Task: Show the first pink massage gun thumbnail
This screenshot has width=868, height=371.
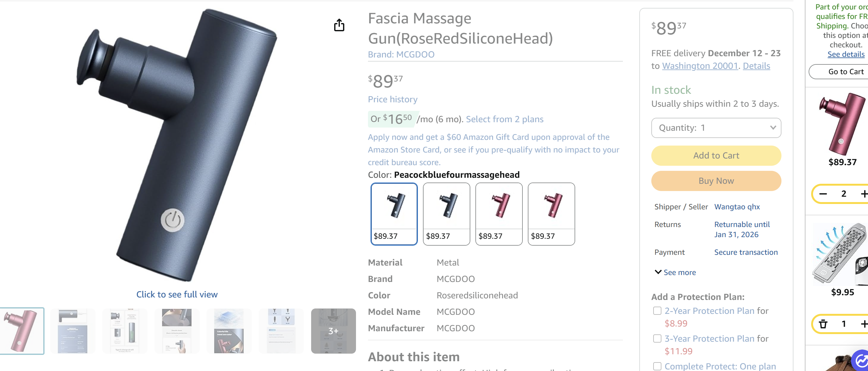Action: (22, 331)
